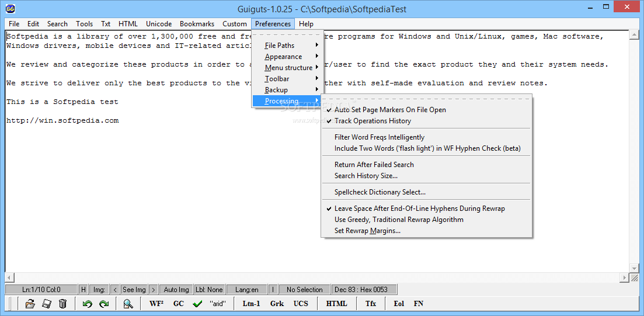This screenshot has width=644, height=316.
Task: Open Set Rewrap Margins... dialog
Action: click(x=426, y=231)
